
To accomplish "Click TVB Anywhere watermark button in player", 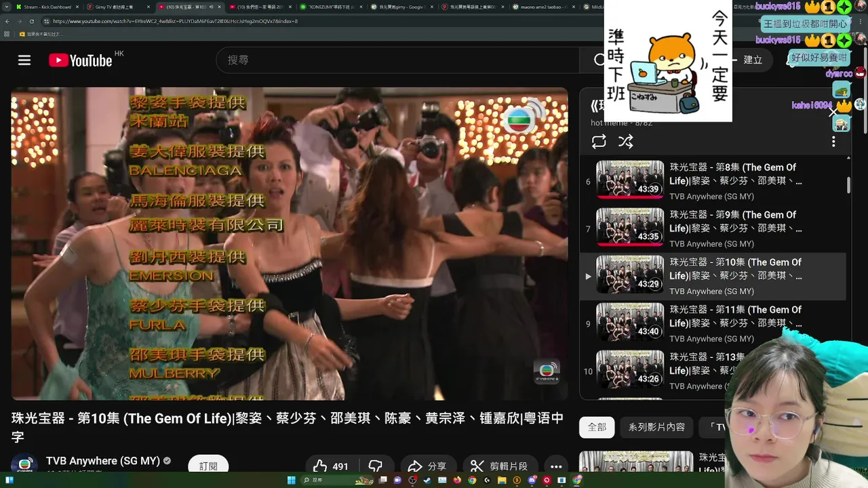I will 547,371.
